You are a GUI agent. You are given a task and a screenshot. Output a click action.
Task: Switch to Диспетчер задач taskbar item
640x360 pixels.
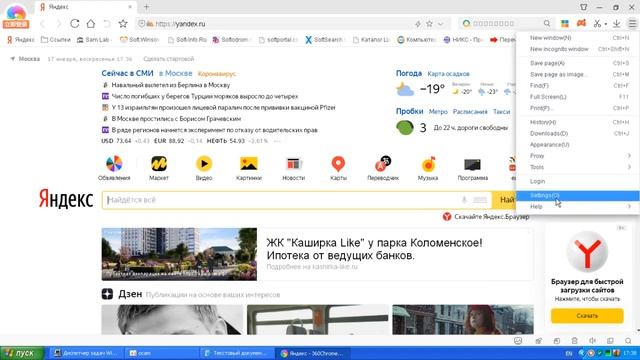click(87, 353)
